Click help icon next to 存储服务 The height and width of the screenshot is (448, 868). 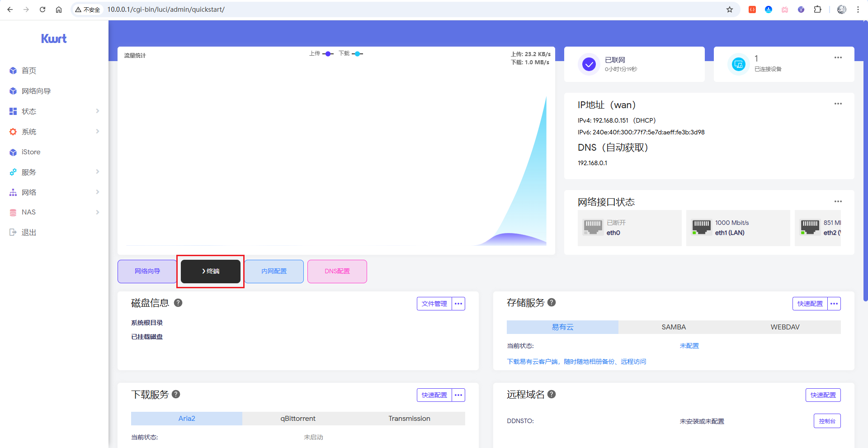[x=552, y=302]
